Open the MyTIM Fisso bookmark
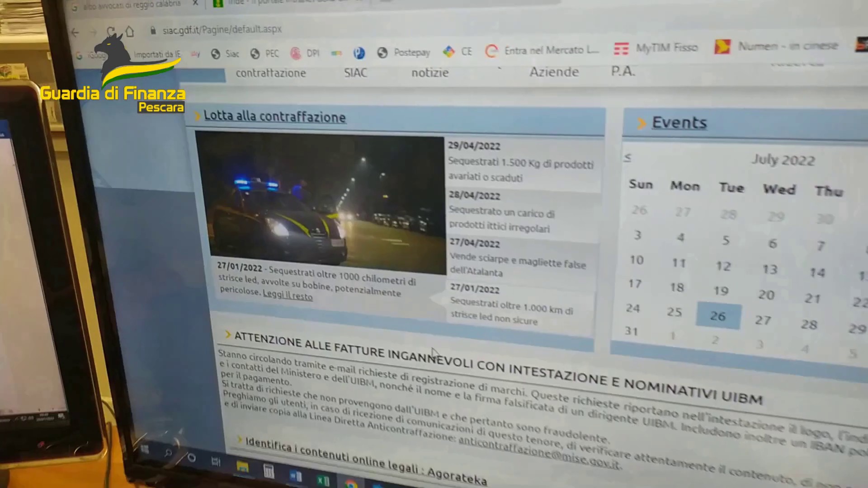This screenshot has height=488, width=868. pyautogui.click(x=656, y=48)
